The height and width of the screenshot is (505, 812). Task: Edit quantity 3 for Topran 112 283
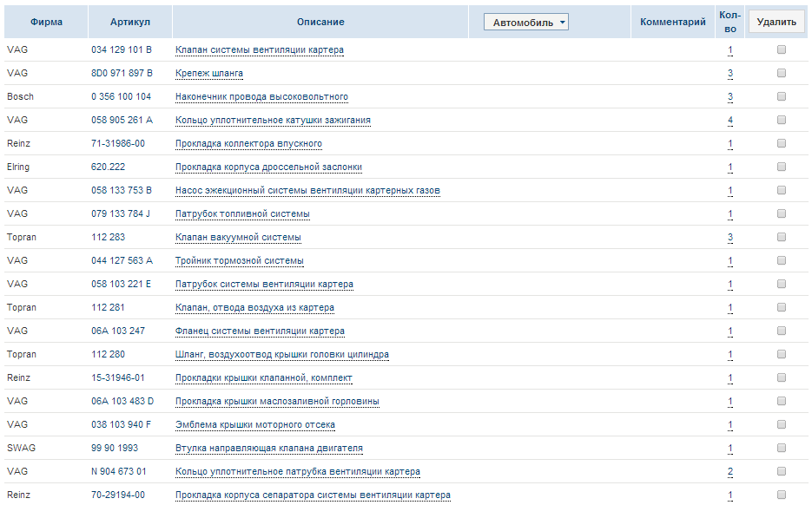click(730, 238)
